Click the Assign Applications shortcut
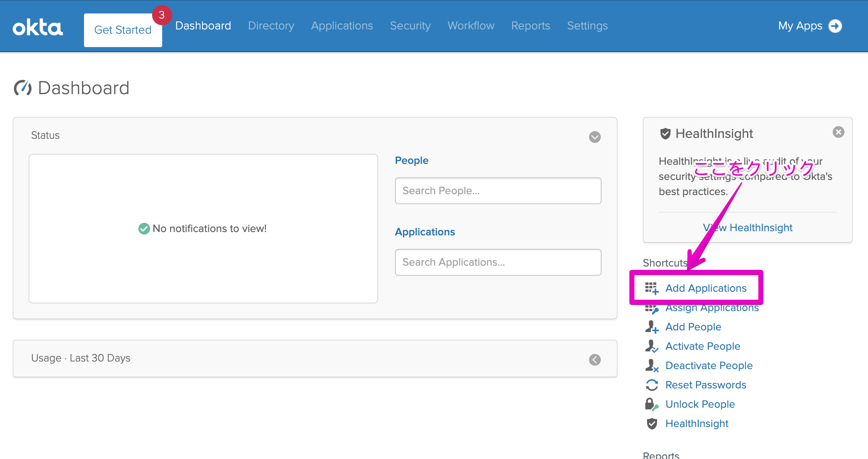The width and height of the screenshot is (868, 459). (712, 309)
